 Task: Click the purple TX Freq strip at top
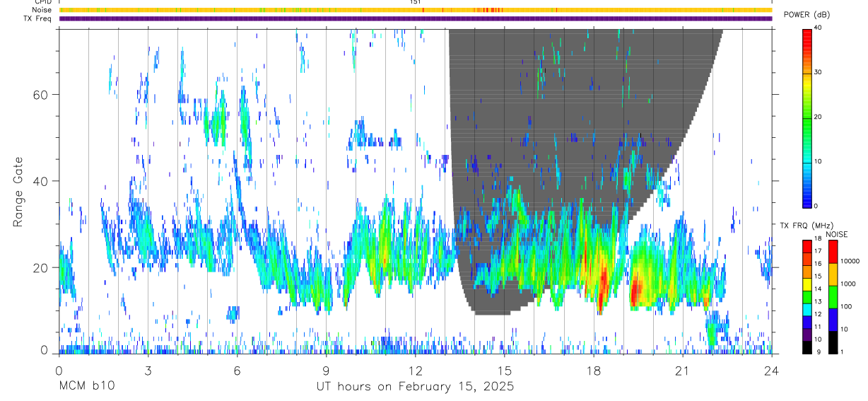(x=416, y=18)
